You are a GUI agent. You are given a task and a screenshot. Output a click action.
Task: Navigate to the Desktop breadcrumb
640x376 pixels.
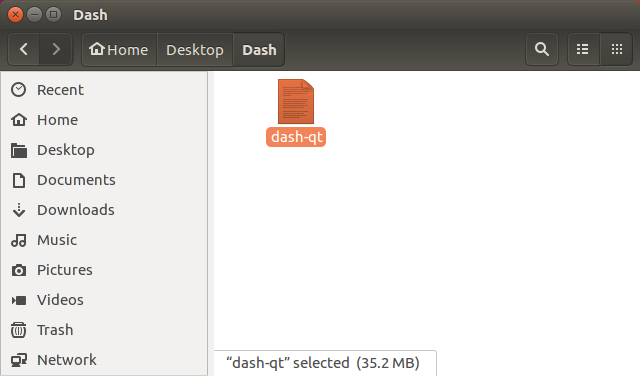click(195, 50)
